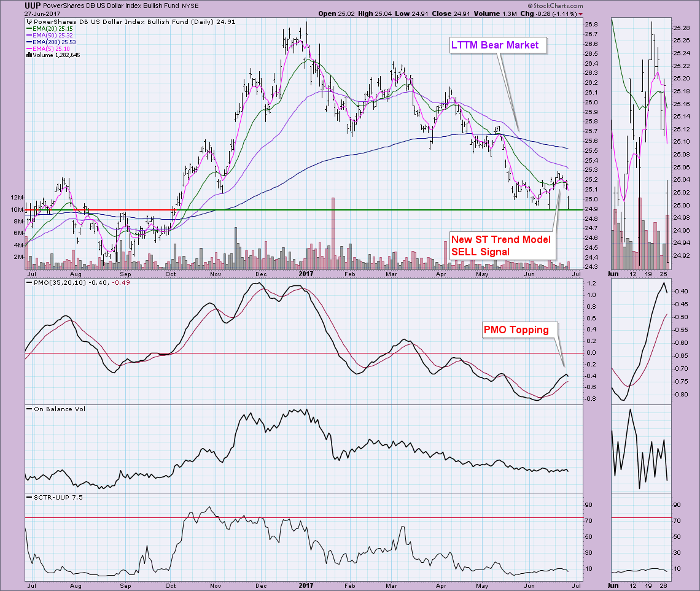Click the EMA(50) 25.32 legend entry
The height and width of the screenshot is (591, 700).
tap(49, 35)
